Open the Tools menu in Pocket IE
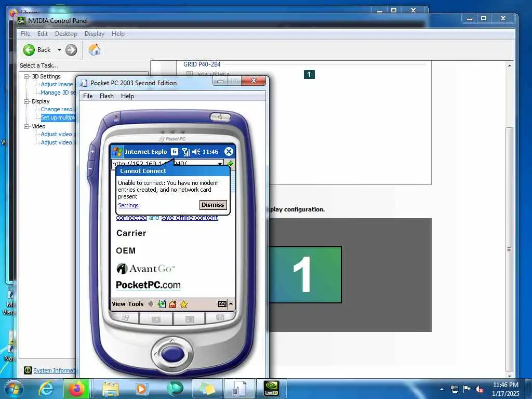This screenshot has height=399, width=532. tap(136, 304)
